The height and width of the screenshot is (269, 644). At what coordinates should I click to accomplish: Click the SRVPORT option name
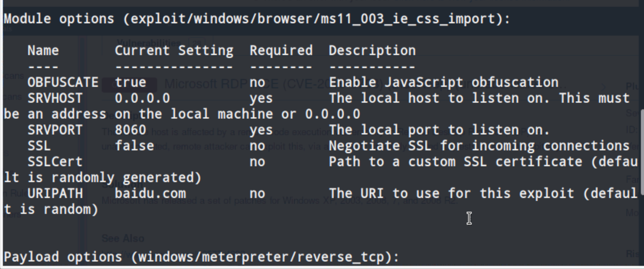pyautogui.click(x=55, y=130)
